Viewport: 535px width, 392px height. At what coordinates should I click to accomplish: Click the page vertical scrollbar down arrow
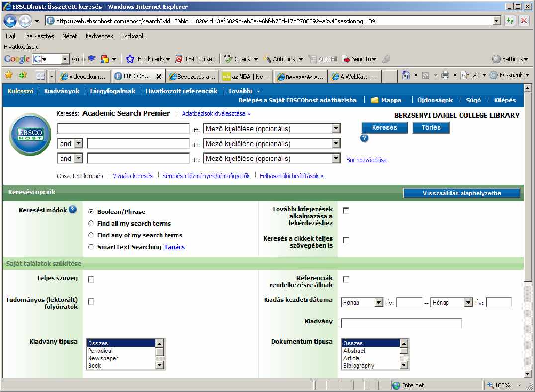527,374
